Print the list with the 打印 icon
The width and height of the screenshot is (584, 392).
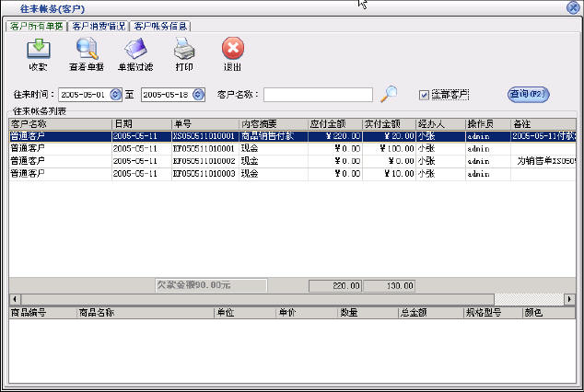(184, 52)
